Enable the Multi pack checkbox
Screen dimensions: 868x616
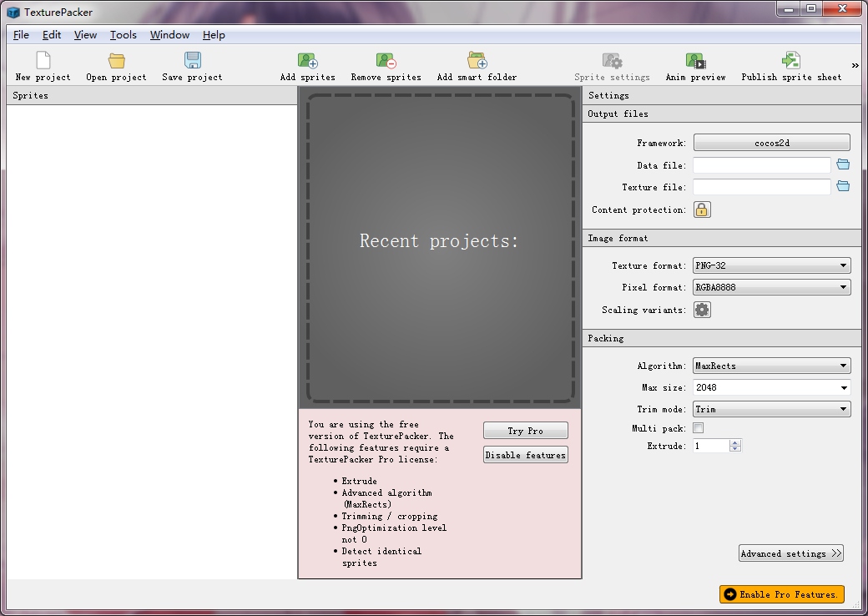[x=699, y=428]
